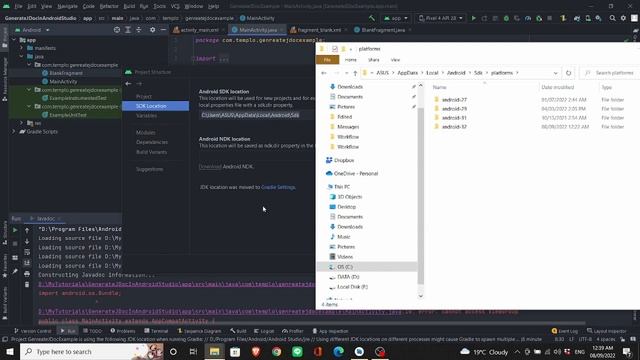Open the app run configuration dropdown
640x360 pixels.
(396, 18)
